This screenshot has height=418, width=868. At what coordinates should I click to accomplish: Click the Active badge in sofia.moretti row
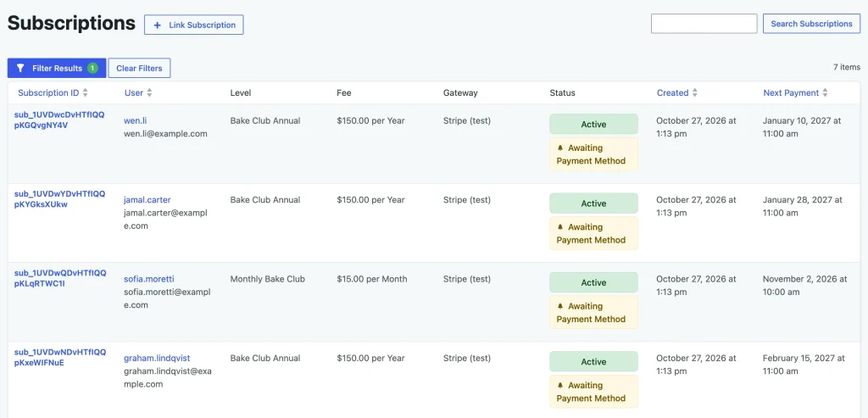(x=593, y=283)
